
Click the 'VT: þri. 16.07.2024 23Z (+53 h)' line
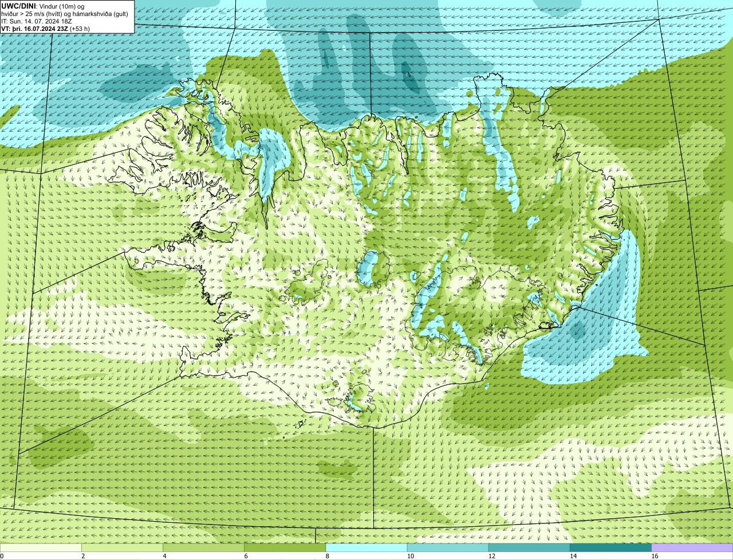click(x=45, y=28)
